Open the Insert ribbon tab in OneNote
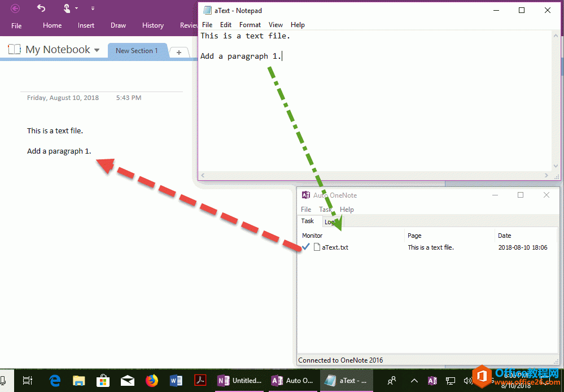The width and height of the screenshot is (564, 392). pos(86,25)
